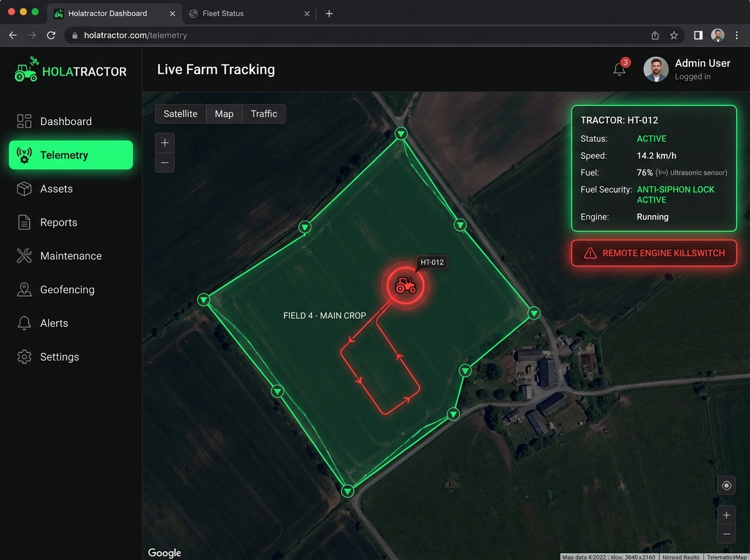750x560 pixels.
Task: Click the 14.2 km/h speed value
Action: click(x=656, y=156)
